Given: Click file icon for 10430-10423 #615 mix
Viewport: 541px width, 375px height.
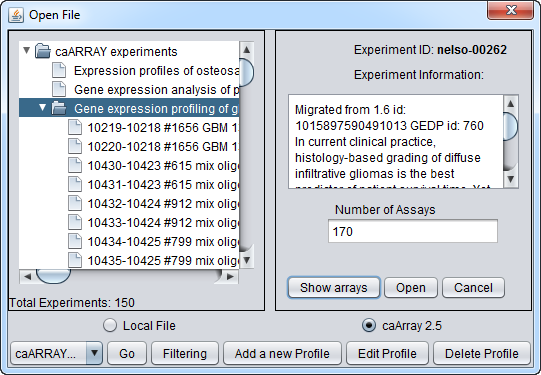Looking at the screenshot, I should tap(75, 165).
